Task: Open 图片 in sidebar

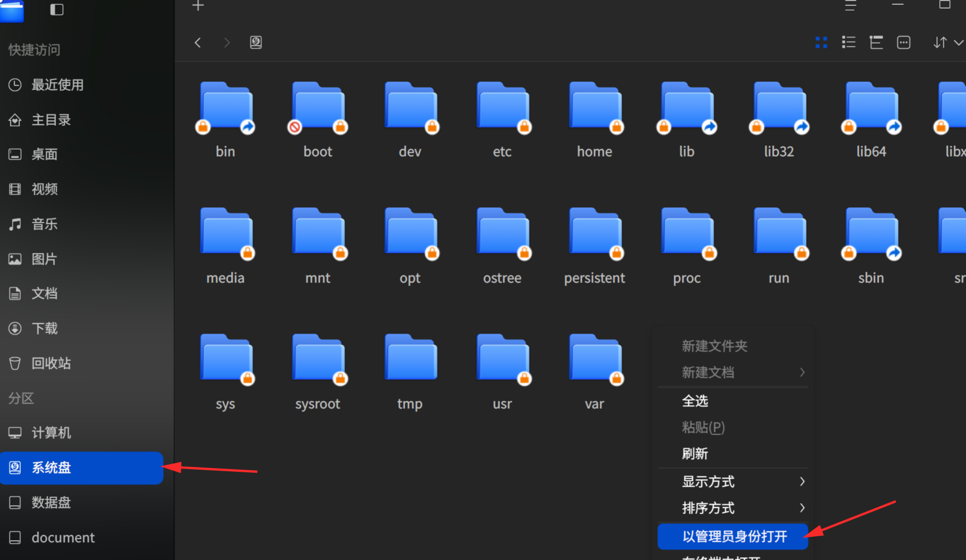Action: pos(82,259)
